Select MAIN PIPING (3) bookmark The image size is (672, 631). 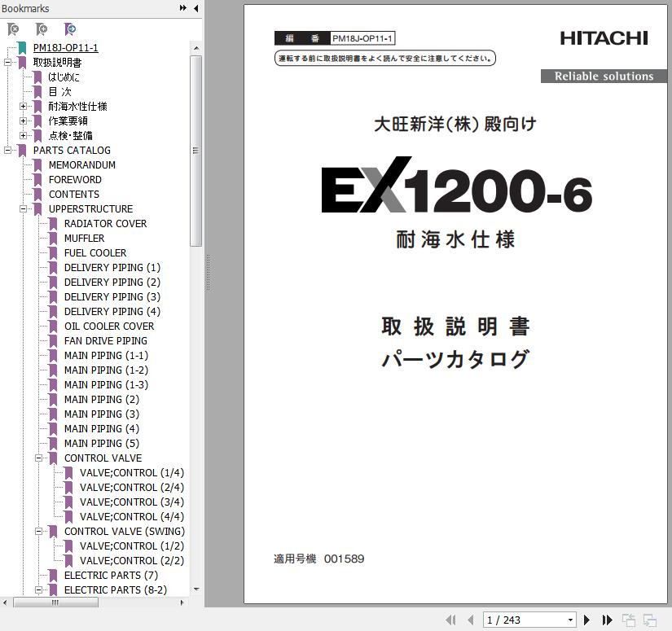pyautogui.click(x=102, y=414)
